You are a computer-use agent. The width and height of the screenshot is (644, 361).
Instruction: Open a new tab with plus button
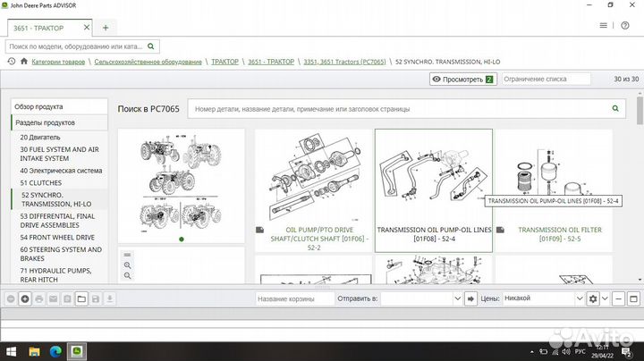(105, 28)
